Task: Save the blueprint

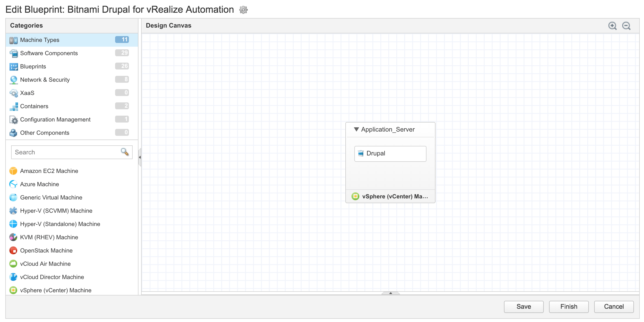Action: click(524, 307)
